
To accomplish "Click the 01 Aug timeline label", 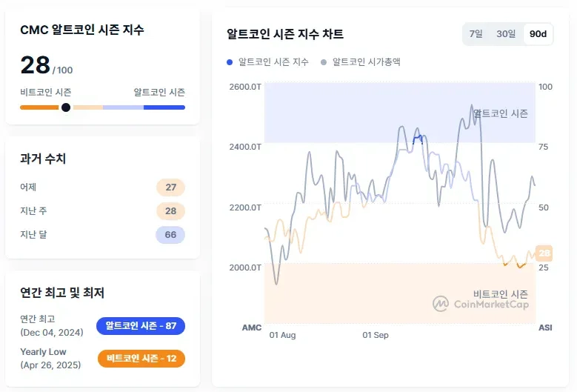I will [283, 335].
